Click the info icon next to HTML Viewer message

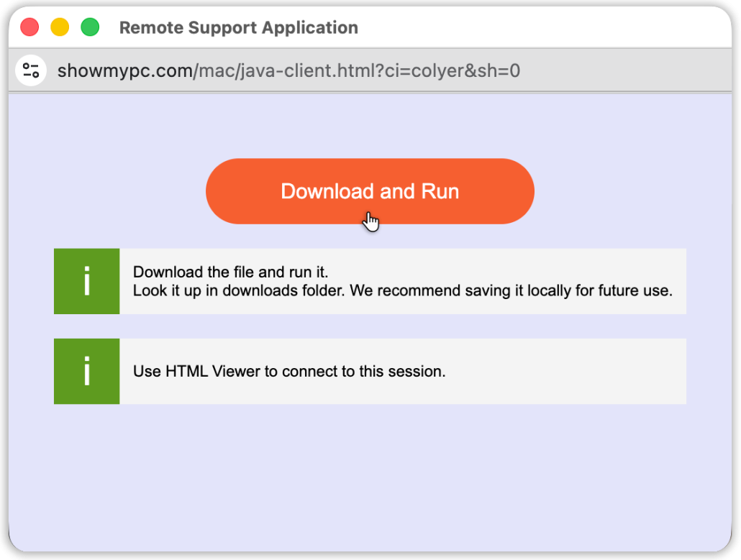coord(86,372)
